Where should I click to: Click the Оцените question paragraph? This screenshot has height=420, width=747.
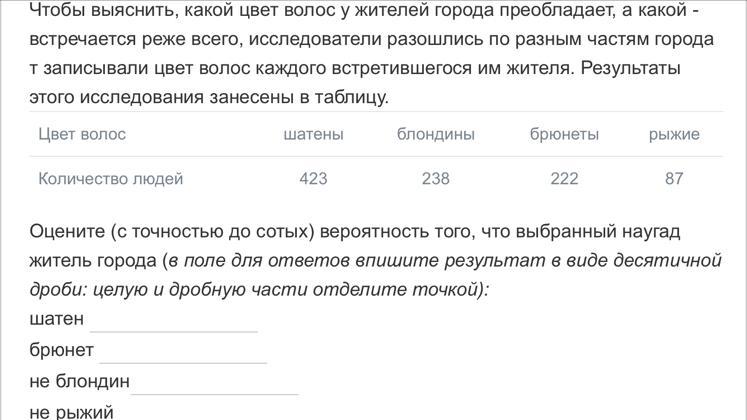pos(375,260)
